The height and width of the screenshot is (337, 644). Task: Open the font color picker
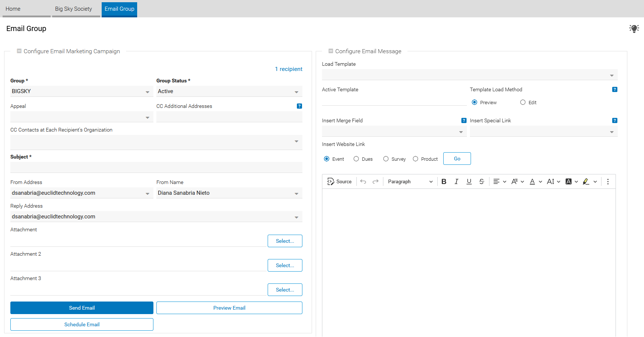click(x=536, y=181)
